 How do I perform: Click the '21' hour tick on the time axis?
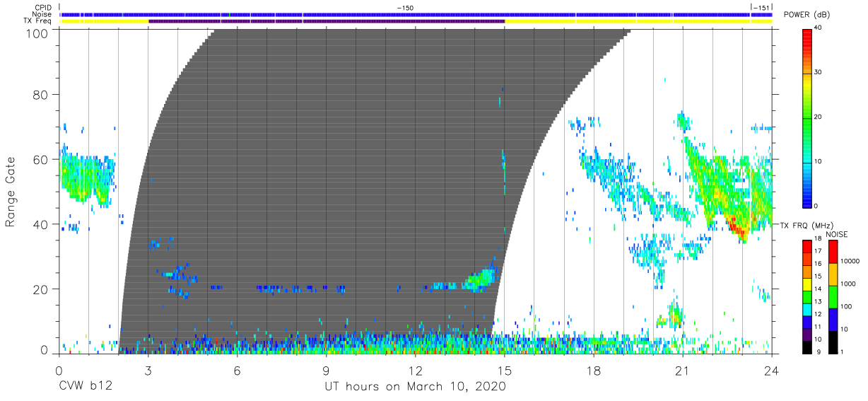(682, 371)
